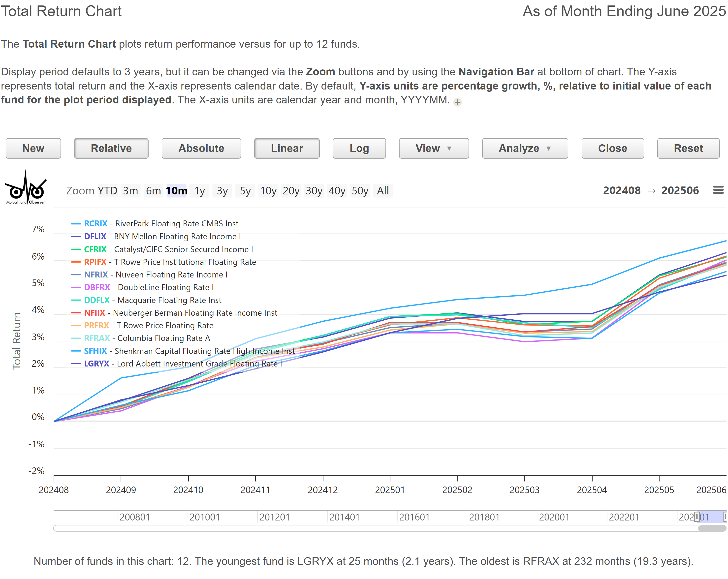Toggle PRFRX T Rowe Price Floating Rate
This screenshot has height=579, width=728.
pyautogui.click(x=142, y=326)
